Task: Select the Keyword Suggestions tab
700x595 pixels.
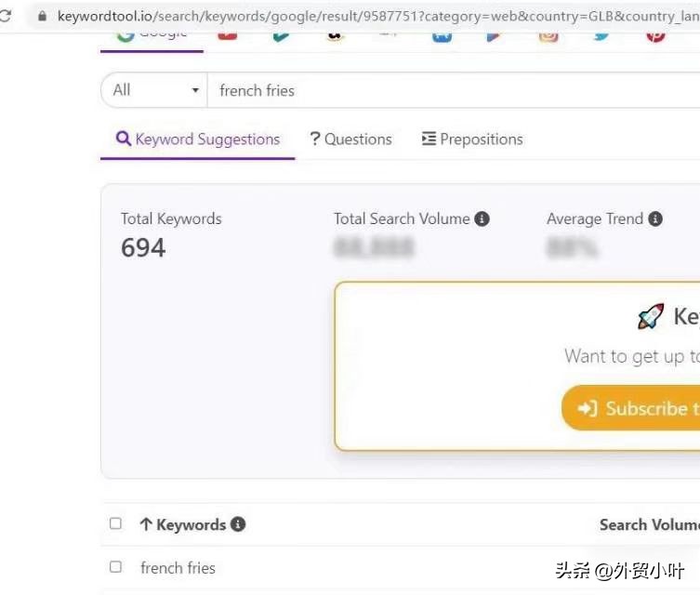Action: [x=197, y=139]
